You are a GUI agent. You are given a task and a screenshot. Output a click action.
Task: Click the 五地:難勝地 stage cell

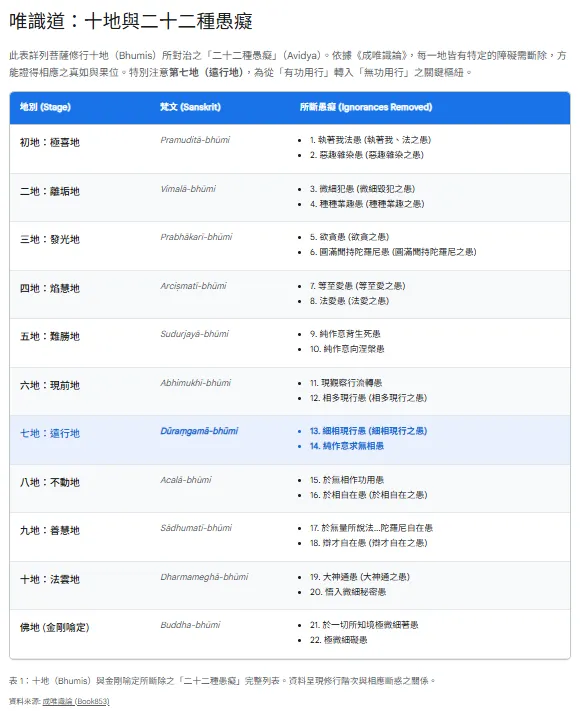[50, 336]
